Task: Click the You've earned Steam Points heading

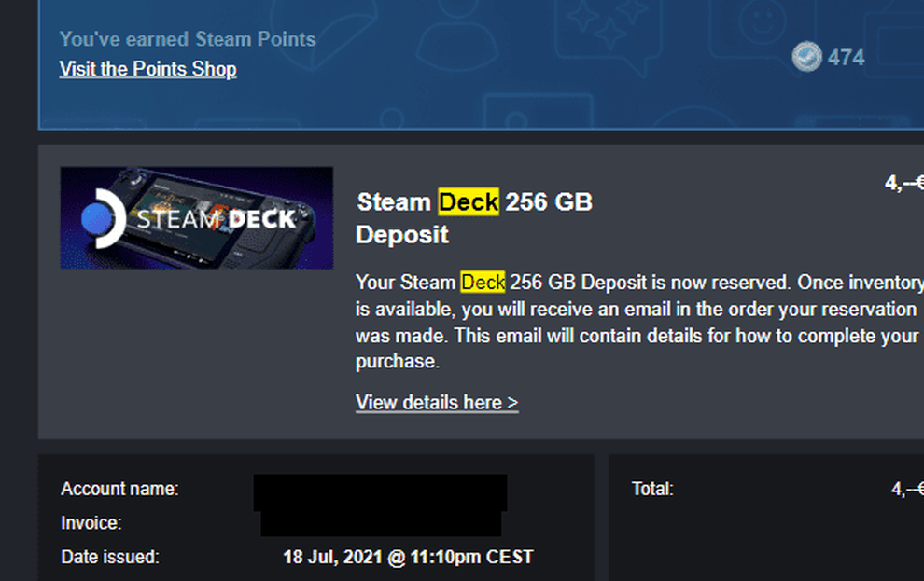Action: [x=188, y=39]
